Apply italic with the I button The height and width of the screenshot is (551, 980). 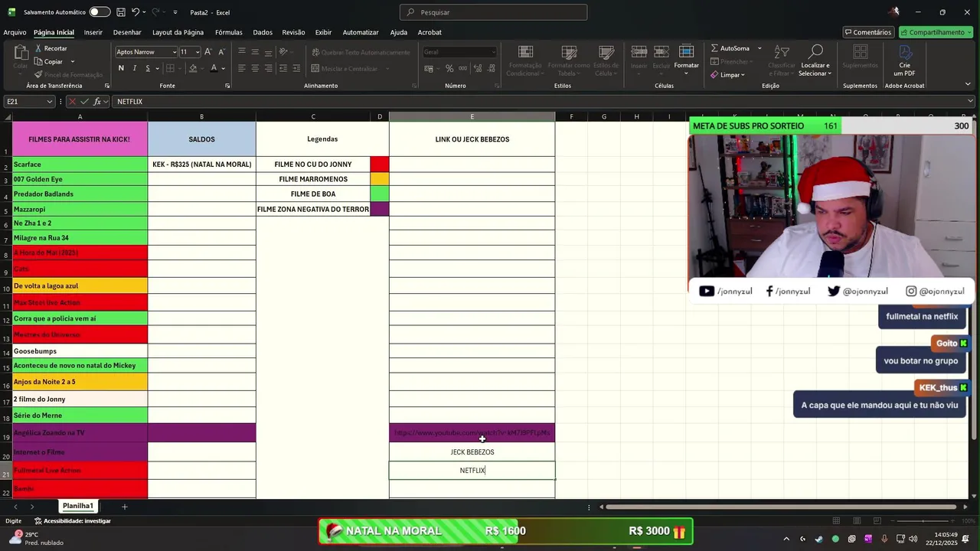(x=135, y=68)
